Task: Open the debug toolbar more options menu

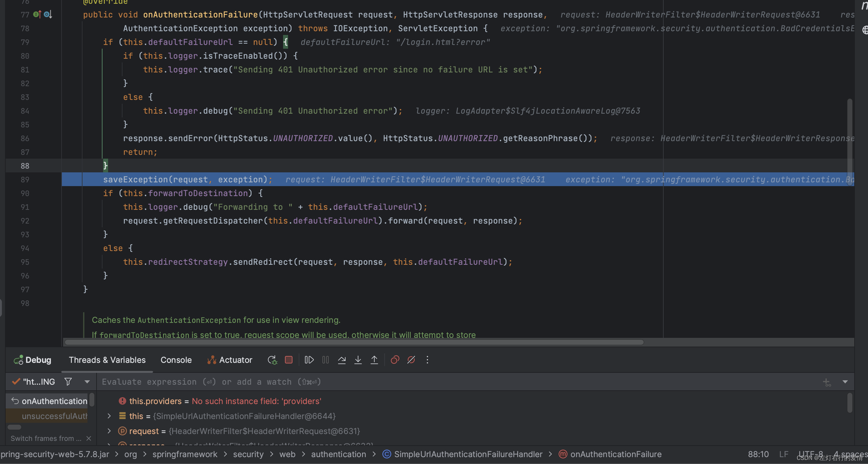Action: pos(427,360)
